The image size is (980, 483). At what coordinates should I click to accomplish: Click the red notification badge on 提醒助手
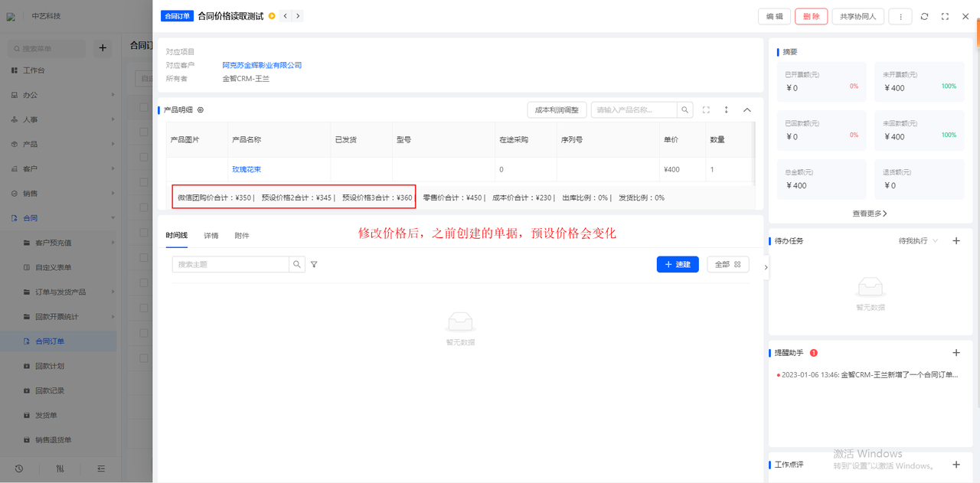[814, 353]
